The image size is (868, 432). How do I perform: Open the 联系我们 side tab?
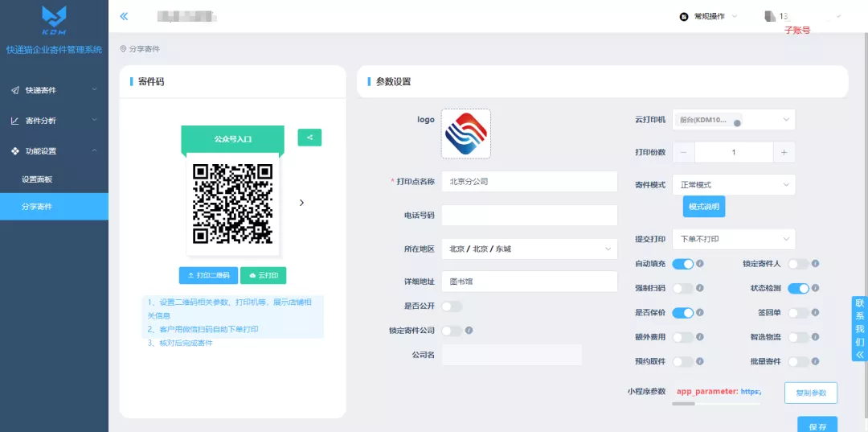(x=860, y=329)
